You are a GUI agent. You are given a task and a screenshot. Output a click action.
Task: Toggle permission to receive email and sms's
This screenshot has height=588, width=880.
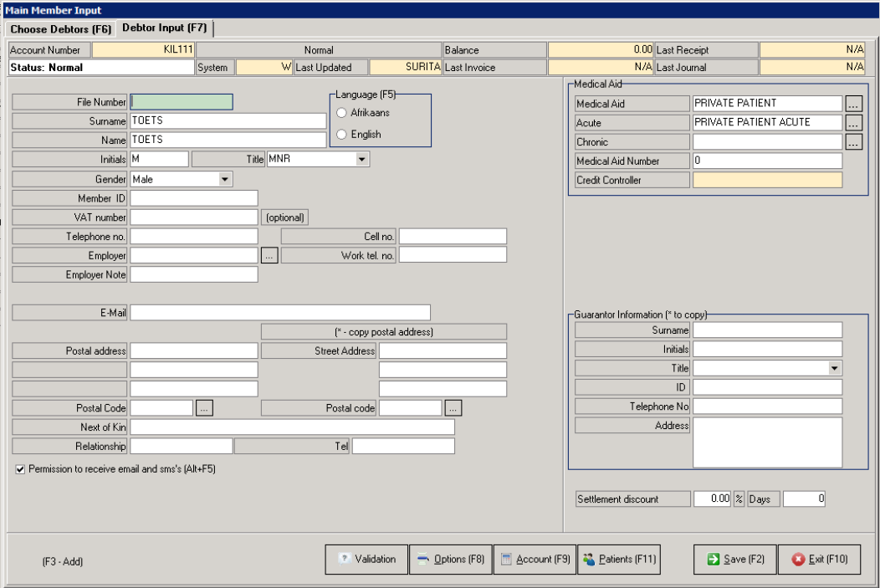[21, 470]
